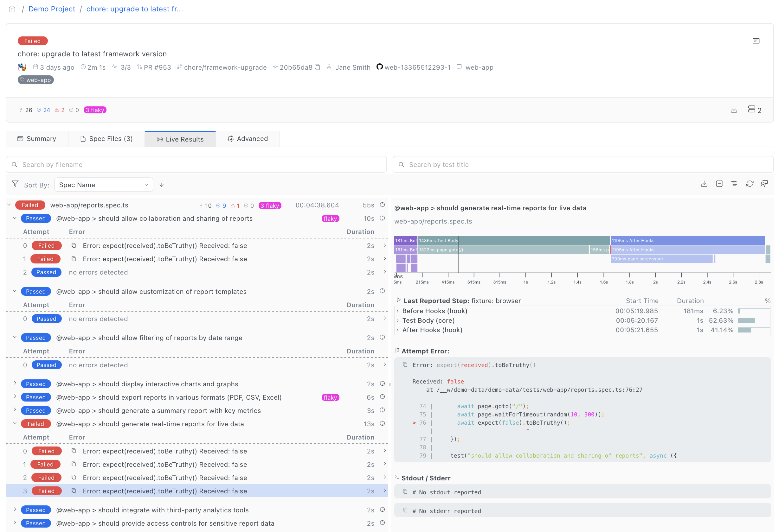Screen dimensions: 779x532
Task: Open the chore: upgrade breadcrumb link
Action: point(134,9)
